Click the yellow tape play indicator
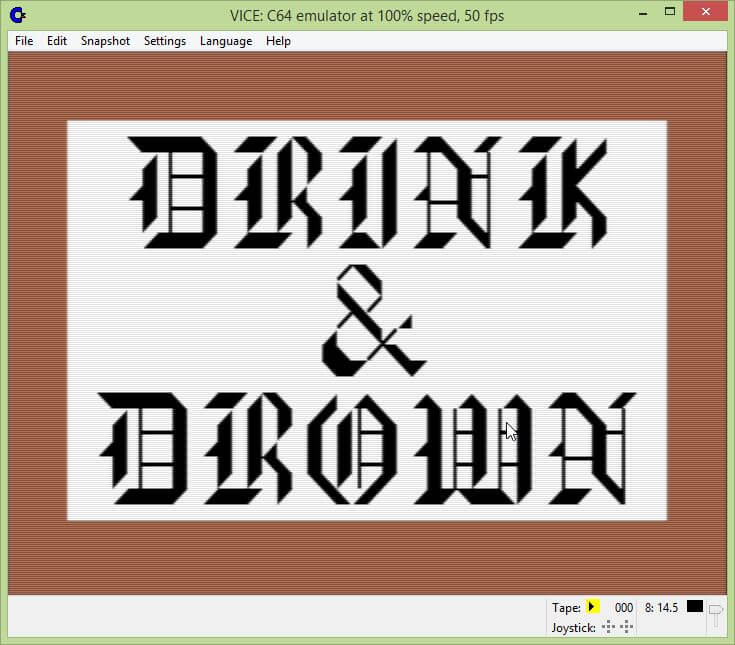The width and height of the screenshot is (735, 645). (x=592, y=607)
